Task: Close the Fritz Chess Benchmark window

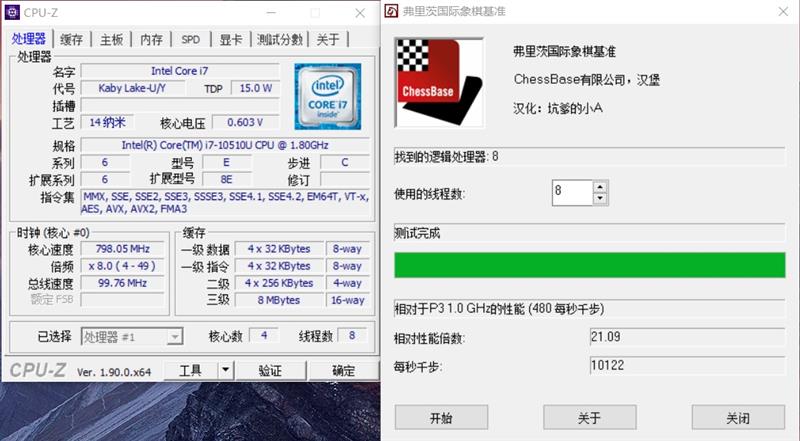Action: coord(783,11)
